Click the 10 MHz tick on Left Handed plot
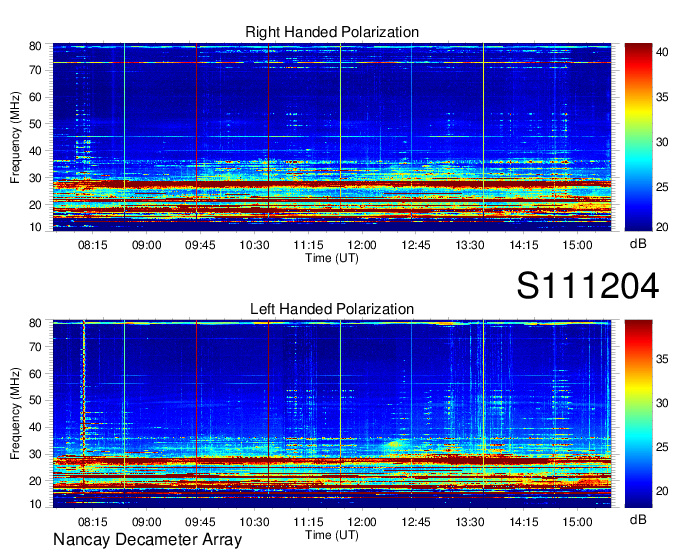680x552 pixels. 35,504
